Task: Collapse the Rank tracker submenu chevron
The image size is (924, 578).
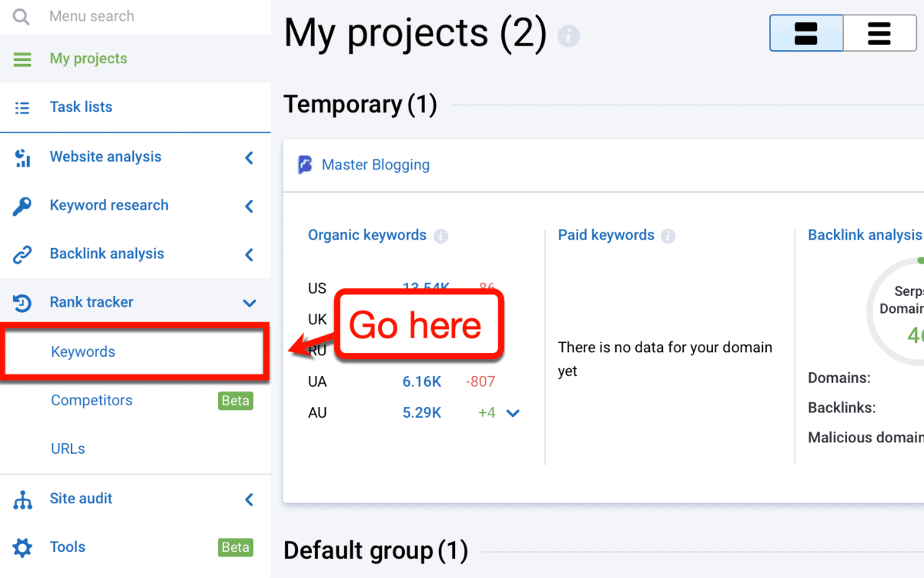Action: [249, 303]
